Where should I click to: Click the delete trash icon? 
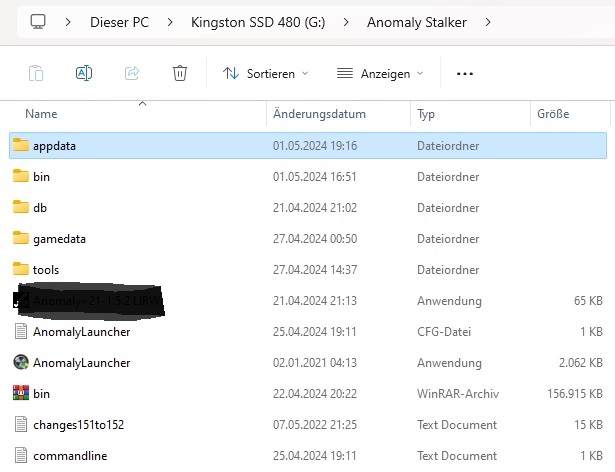[x=180, y=73]
